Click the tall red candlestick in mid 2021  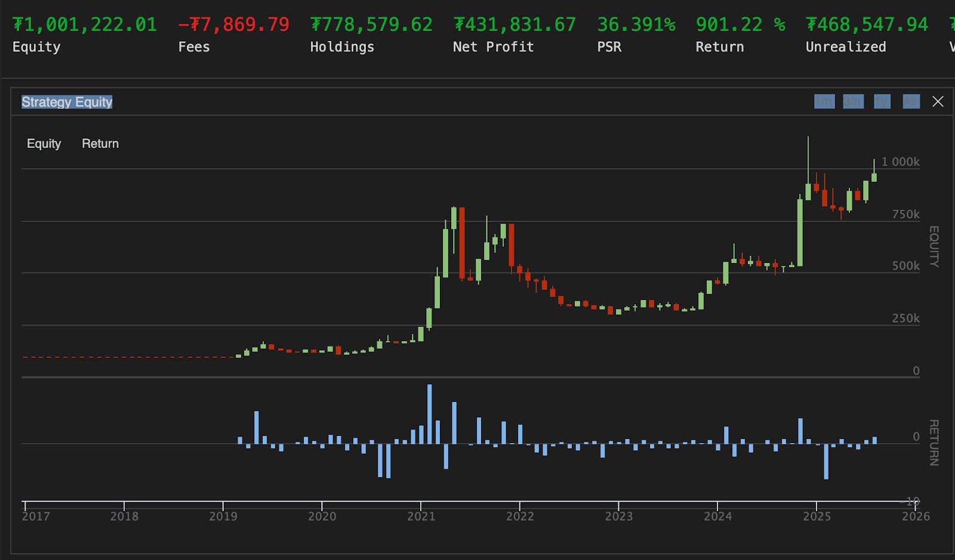pyautogui.click(x=462, y=243)
